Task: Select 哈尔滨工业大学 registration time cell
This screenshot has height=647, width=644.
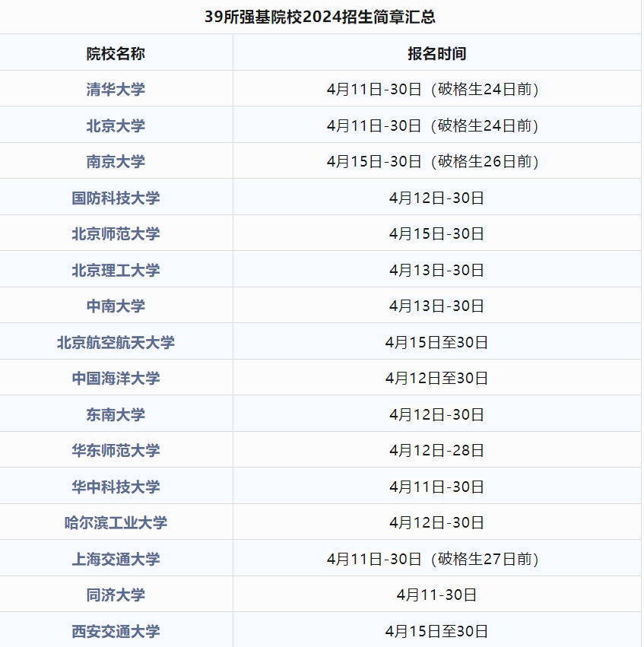Action: point(437,522)
